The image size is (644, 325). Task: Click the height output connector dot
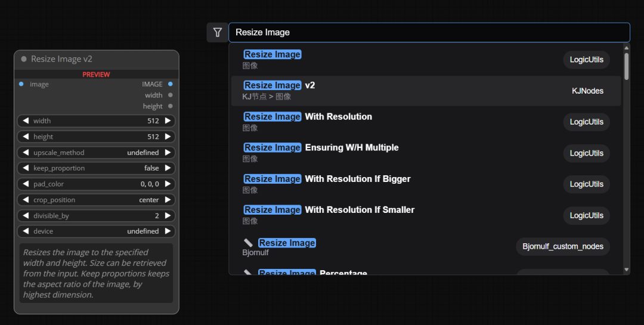pyautogui.click(x=171, y=106)
